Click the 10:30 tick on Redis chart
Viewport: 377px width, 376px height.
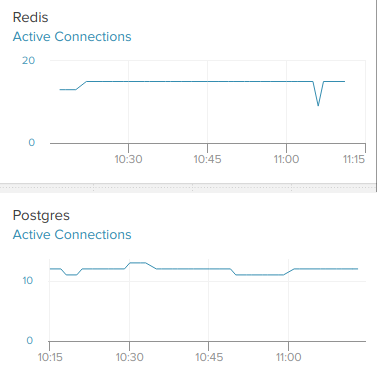click(128, 159)
